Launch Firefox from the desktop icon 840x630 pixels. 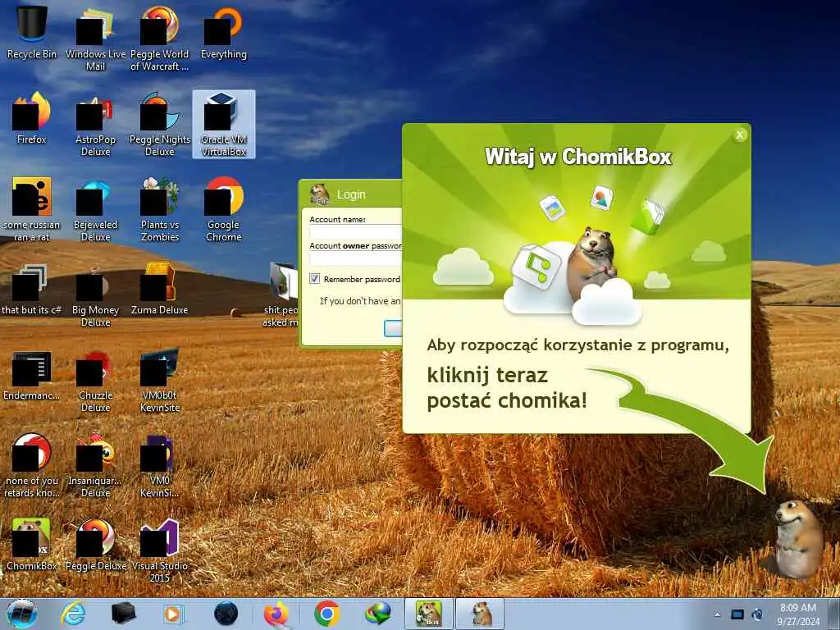[32, 118]
